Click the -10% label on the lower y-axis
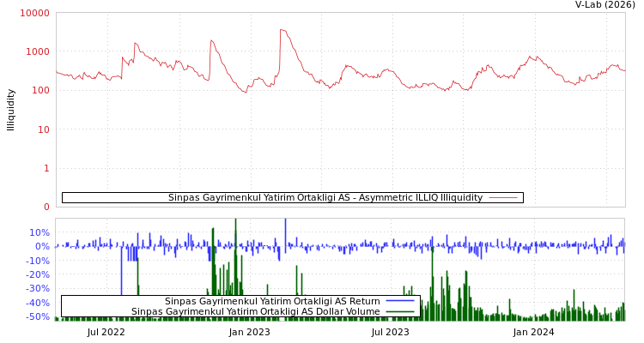Screen dimensions: 644x343 pyautogui.click(x=38, y=261)
